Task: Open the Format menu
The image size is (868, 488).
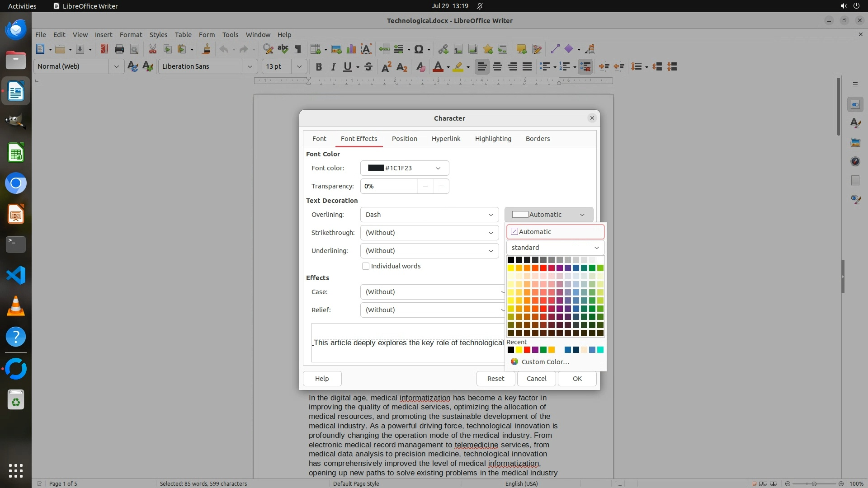Action: pyautogui.click(x=131, y=35)
